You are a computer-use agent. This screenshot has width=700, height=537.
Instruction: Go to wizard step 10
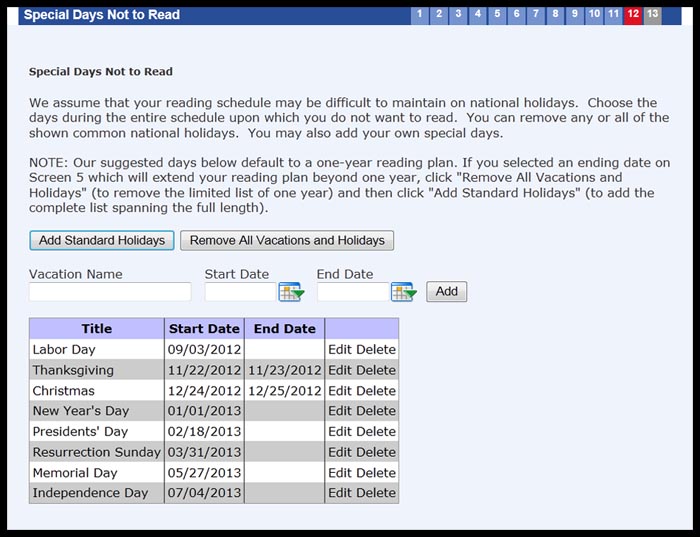(594, 14)
